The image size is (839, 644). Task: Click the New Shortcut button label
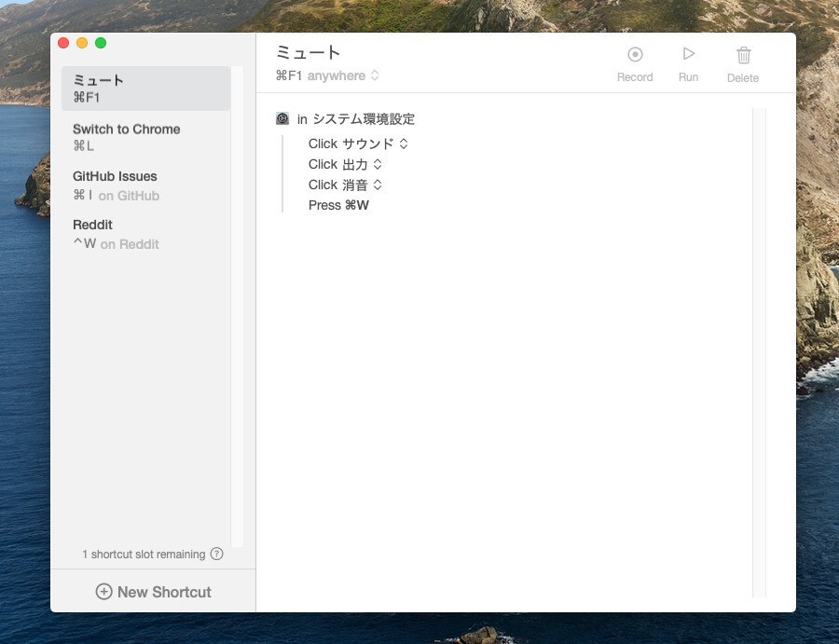(x=164, y=592)
